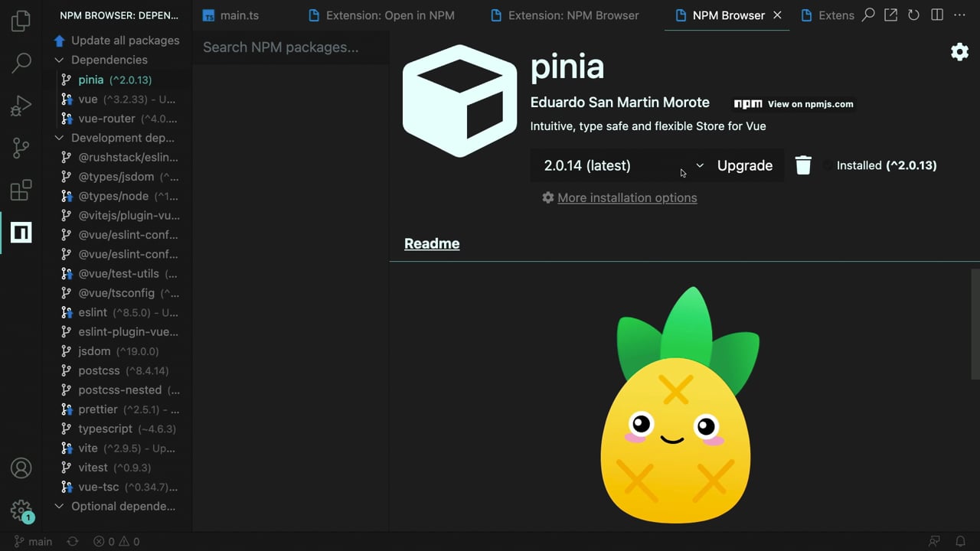980x551 pixels.
Task: Click the main branch indicator in status bar
Action: 33,542
